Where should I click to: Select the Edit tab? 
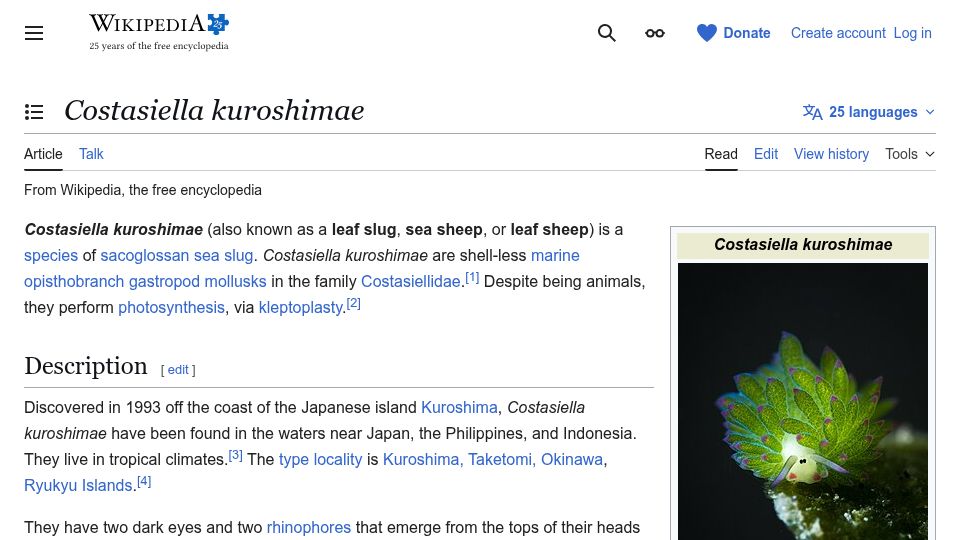[766, 154]
